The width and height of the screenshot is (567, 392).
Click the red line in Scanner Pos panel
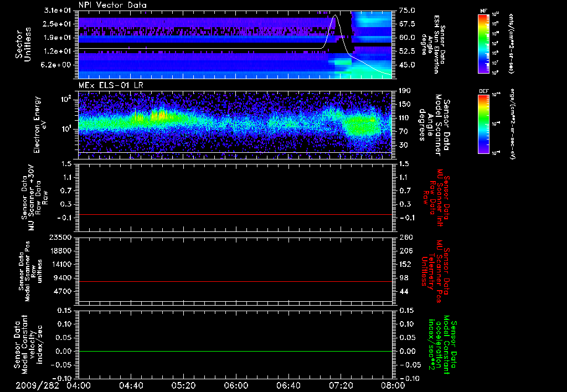point(235,281)
